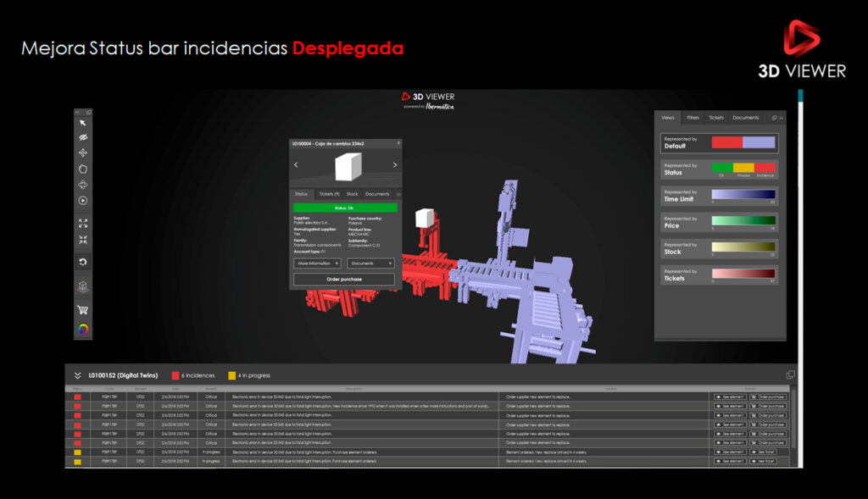Image resolution: width=868 pixels, height=499 pixels.
Task: Switch to the Tickets (9) tab
Action: 328,194
